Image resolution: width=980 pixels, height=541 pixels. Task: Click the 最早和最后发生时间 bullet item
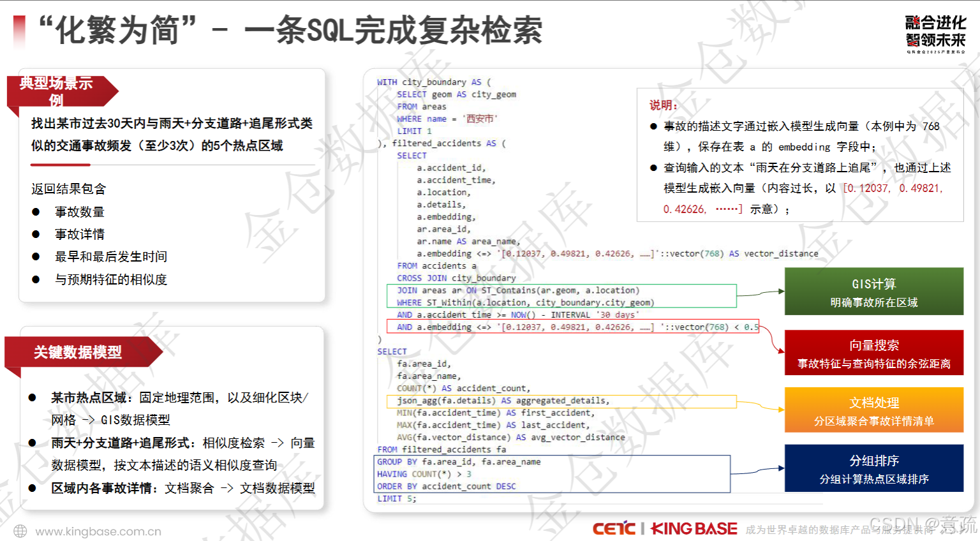click(111, 256)
